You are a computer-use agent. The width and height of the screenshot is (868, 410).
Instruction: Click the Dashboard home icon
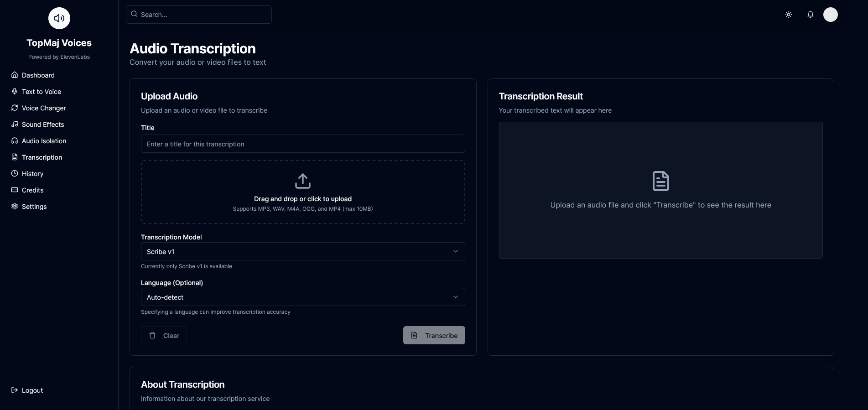coord(15,75)
